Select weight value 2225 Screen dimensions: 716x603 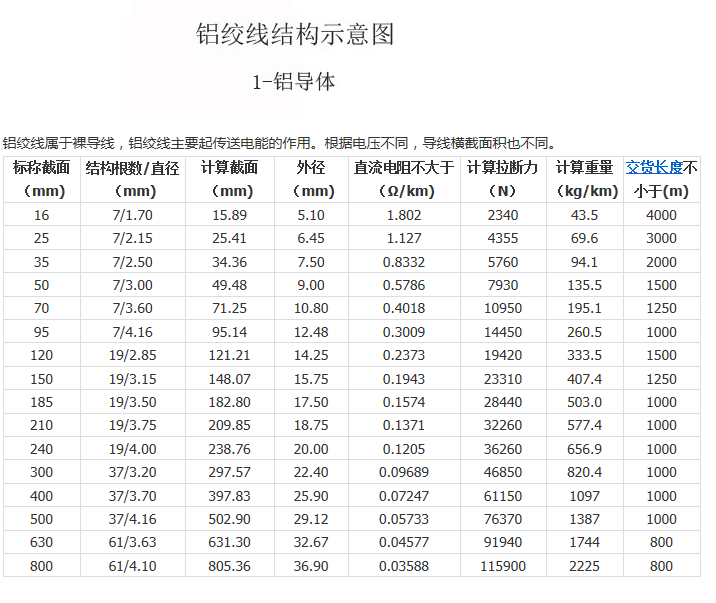coord(584,566)
